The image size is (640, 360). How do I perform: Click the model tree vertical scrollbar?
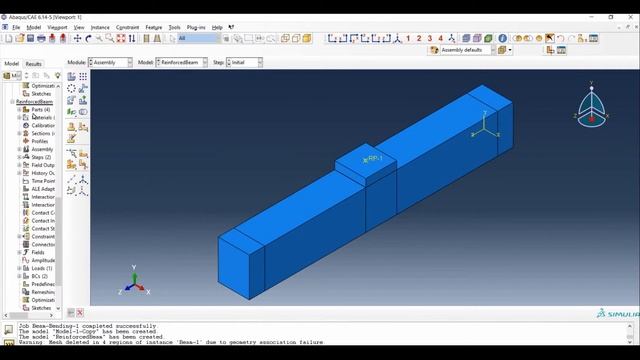coord(58,241)
